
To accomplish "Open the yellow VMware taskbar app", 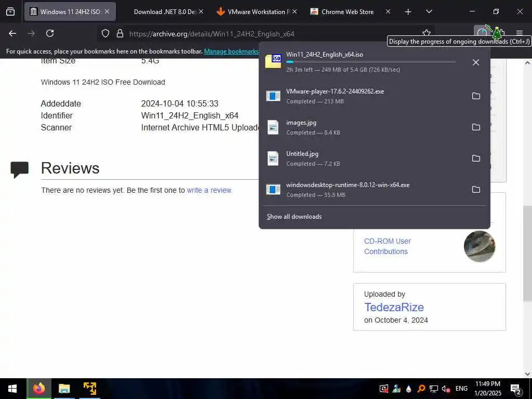I will (89, 389).
